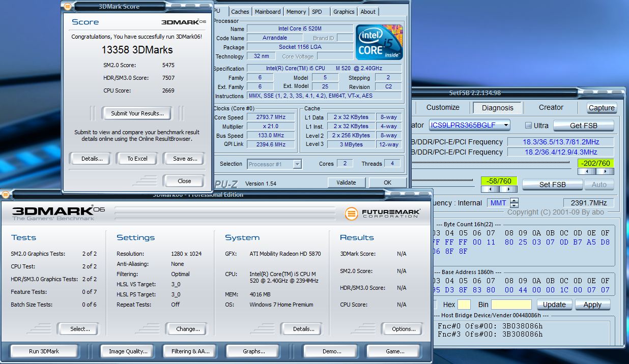The width and height of the screenshot is (629, 364).
Task: Select the Diagnosis tab in SetFSB
Action: coord(497,108)
